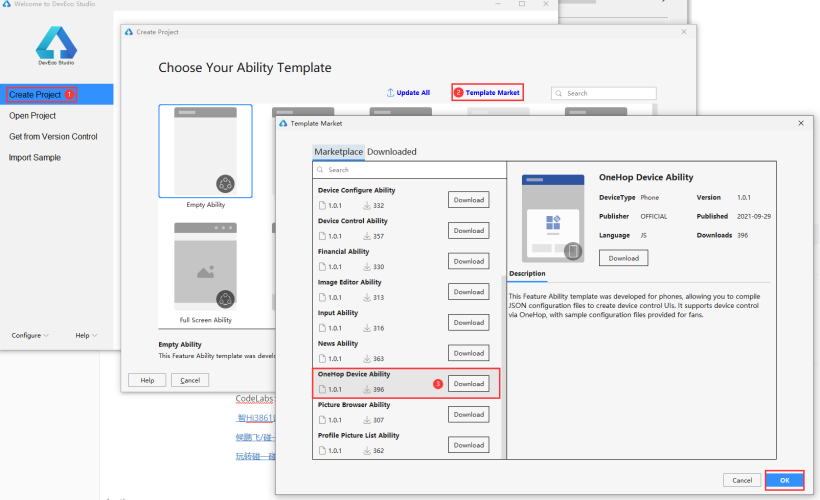820x500 pixels.
Task: Expand the Help dropdown in the welcome window
Action: point(86,335)
